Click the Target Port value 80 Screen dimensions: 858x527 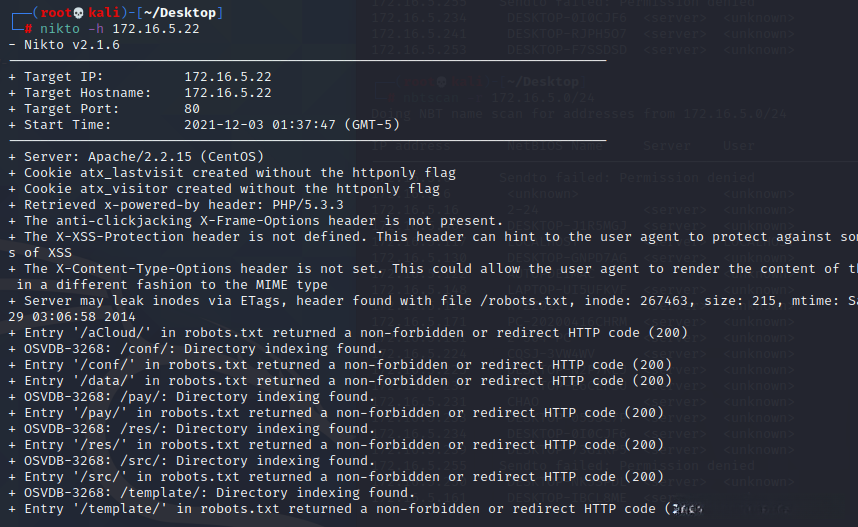coord(193,109)
